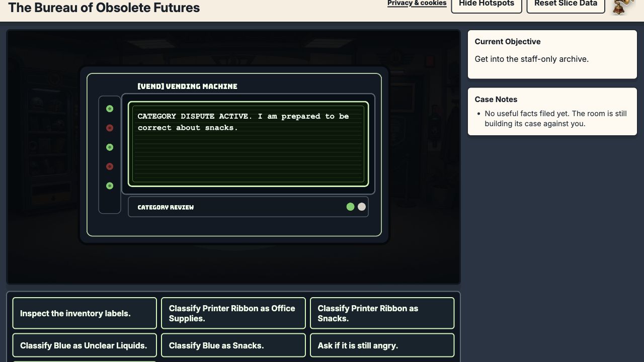The height and width of the screenshot is (362, 644).
Task: Click the Case Notes heading
Action: [496, 100]
